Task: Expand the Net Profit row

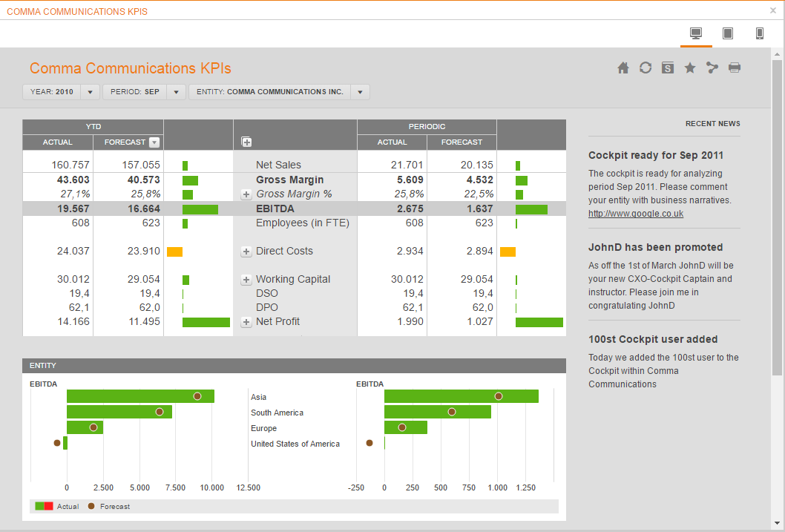Action: 246,322
